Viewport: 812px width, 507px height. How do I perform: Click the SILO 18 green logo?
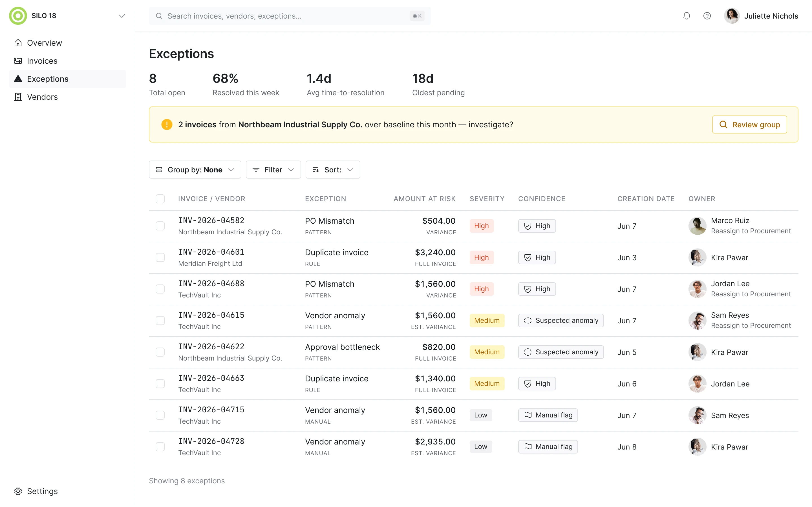click(18, 16)
